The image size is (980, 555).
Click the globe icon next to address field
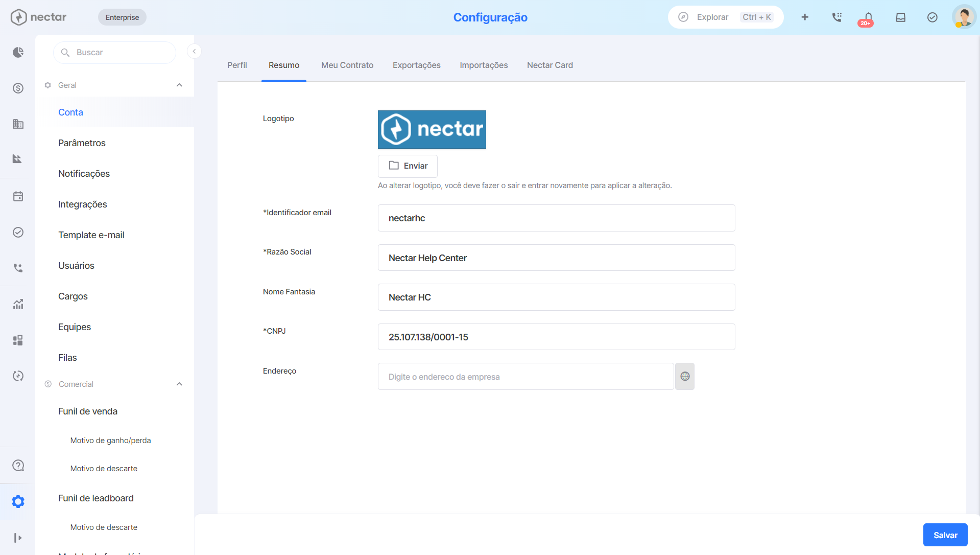pyautogui.click(x=685, y=377)
